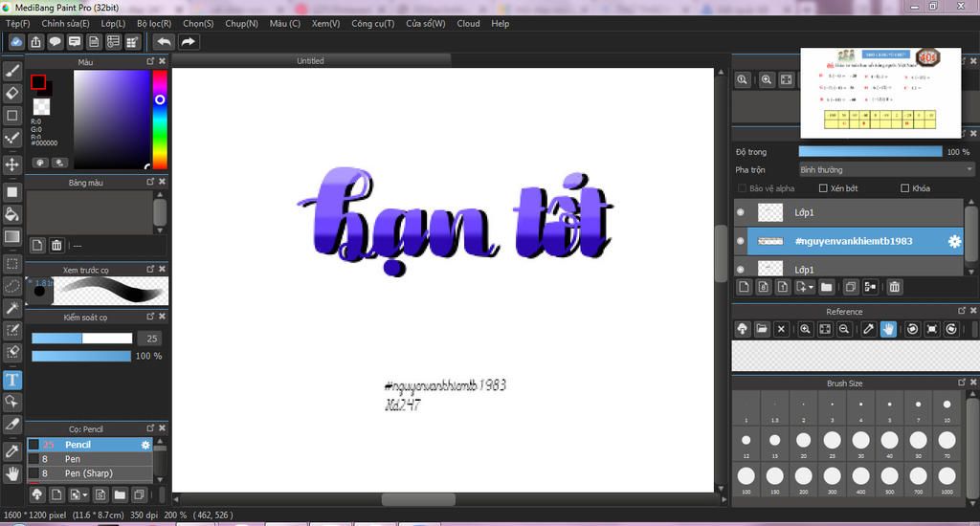Delete palette color with trash icon in Bảng màu
Screen dimensions: 980x526
pos(56,245)
